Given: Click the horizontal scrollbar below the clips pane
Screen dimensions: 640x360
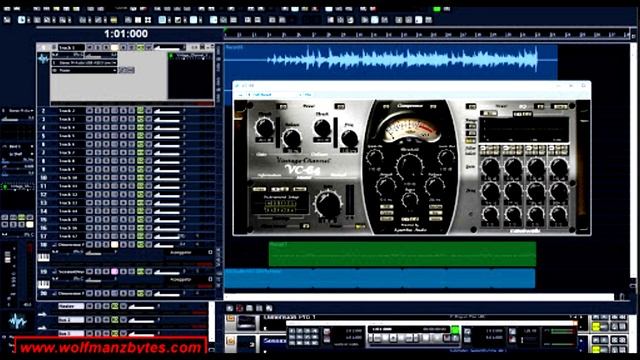Looking at the screenshot, I should (418, 296).
